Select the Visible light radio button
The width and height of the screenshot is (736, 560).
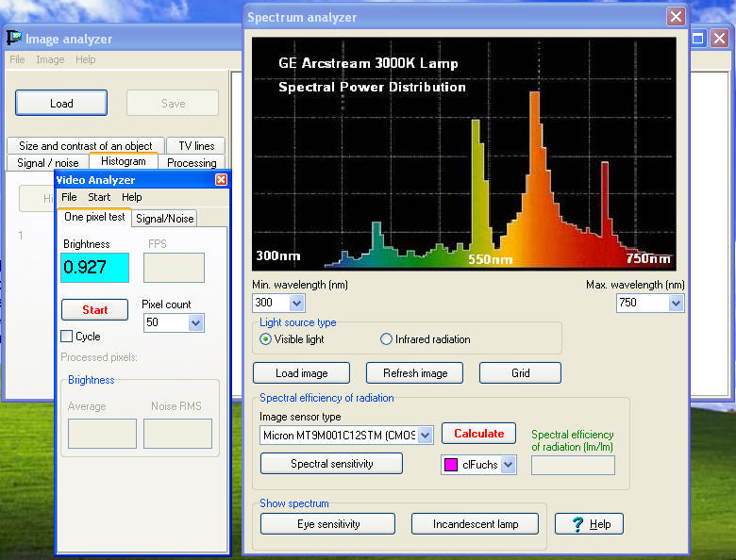[x=265, y=339]
